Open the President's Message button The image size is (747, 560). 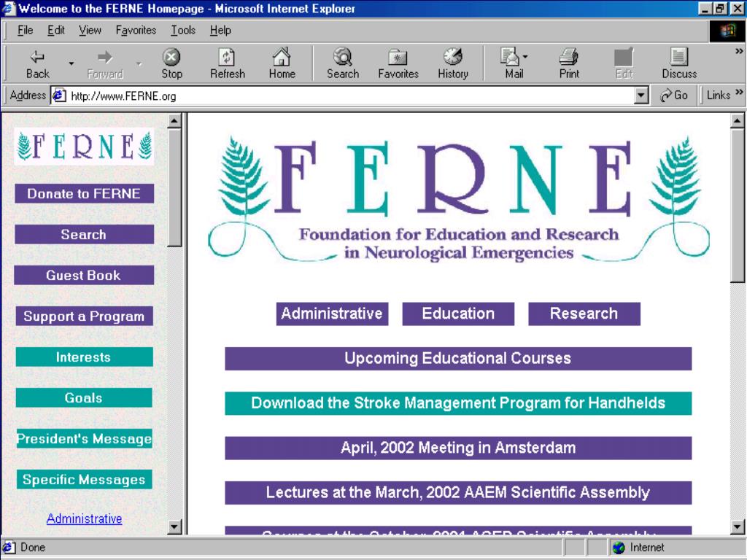pos(85,438)
